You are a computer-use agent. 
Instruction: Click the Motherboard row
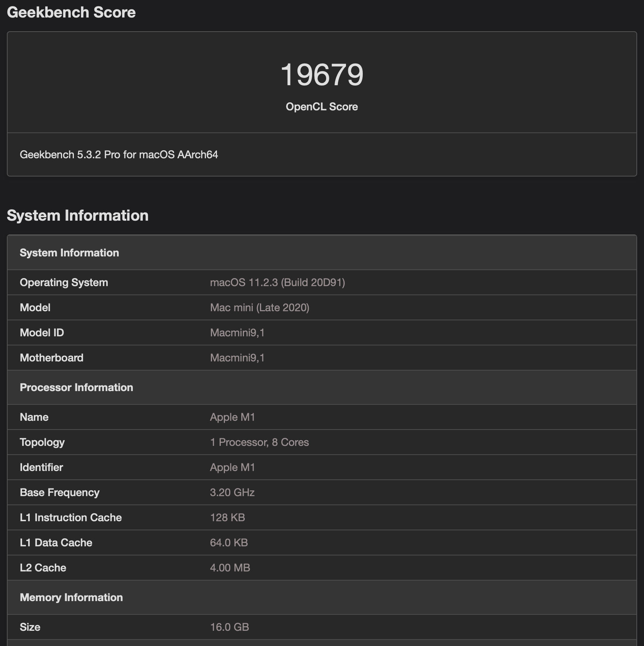click(x=52, y=358)
